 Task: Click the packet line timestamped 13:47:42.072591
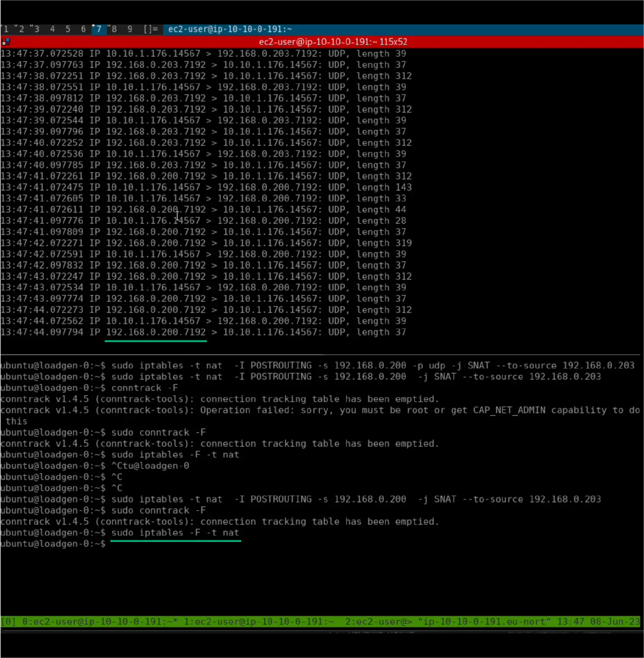(203, 254)
